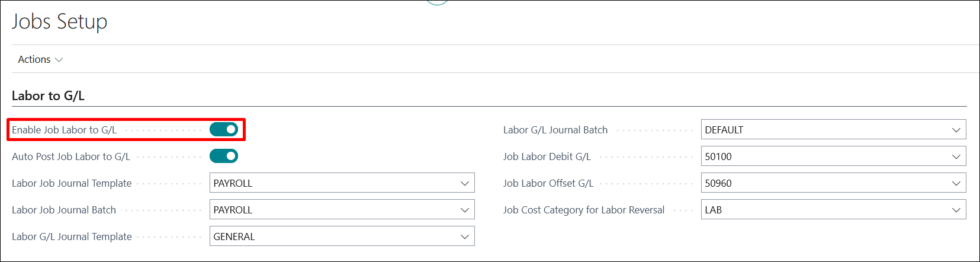The image size is (980, 262).
Task: Turn off Auto Post Job Labor to G/L
Action: [x=224, y=156]
